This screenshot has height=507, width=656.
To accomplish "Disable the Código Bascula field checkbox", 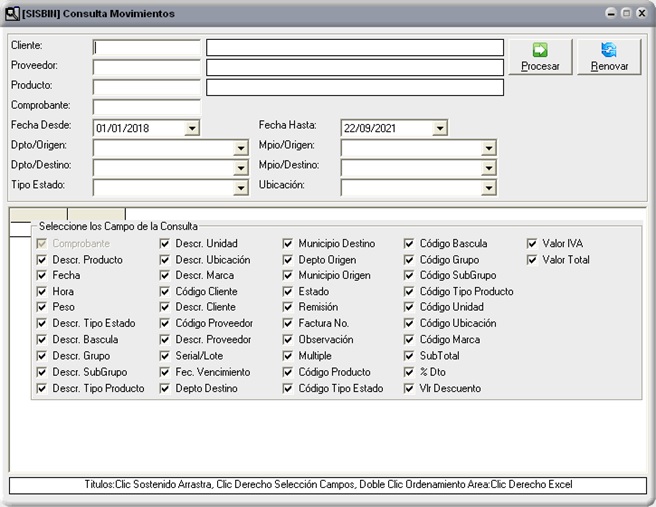I will coord(410,244).
